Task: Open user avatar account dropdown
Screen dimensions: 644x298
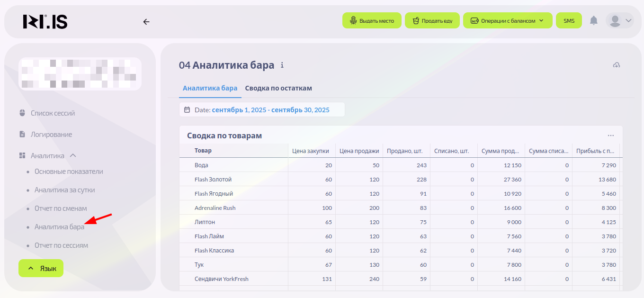Action: (619, 20)
